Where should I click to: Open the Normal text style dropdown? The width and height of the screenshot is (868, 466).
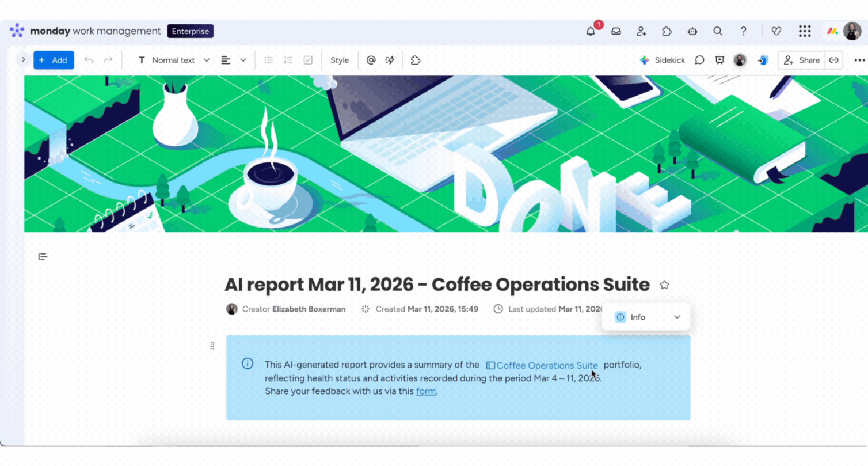[174, 60]
